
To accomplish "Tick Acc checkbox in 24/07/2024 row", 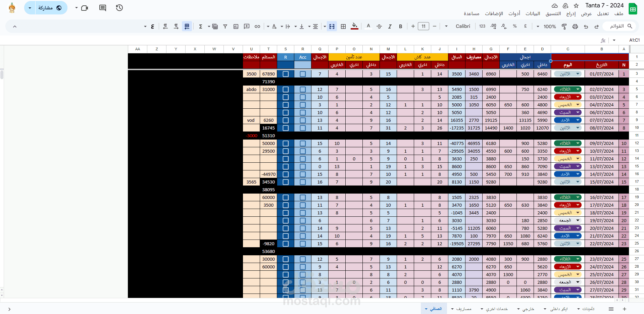I will coord(303,267).
